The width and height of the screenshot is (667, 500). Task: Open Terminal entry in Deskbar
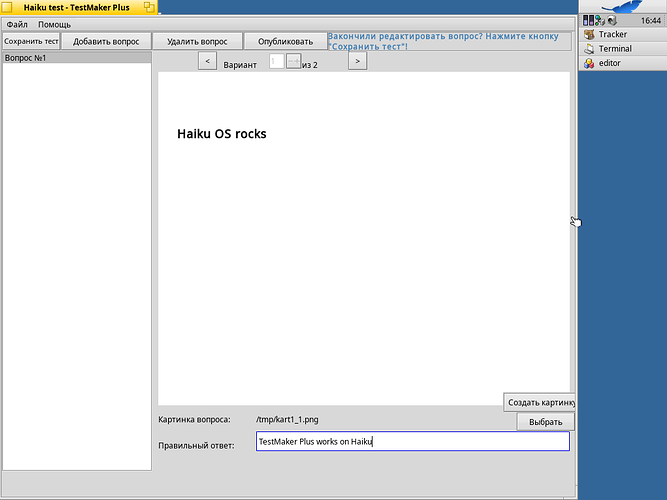point(623,49)
